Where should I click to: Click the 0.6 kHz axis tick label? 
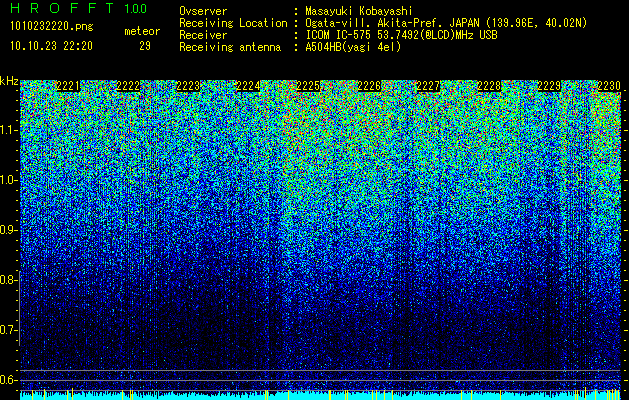point(8,380)
